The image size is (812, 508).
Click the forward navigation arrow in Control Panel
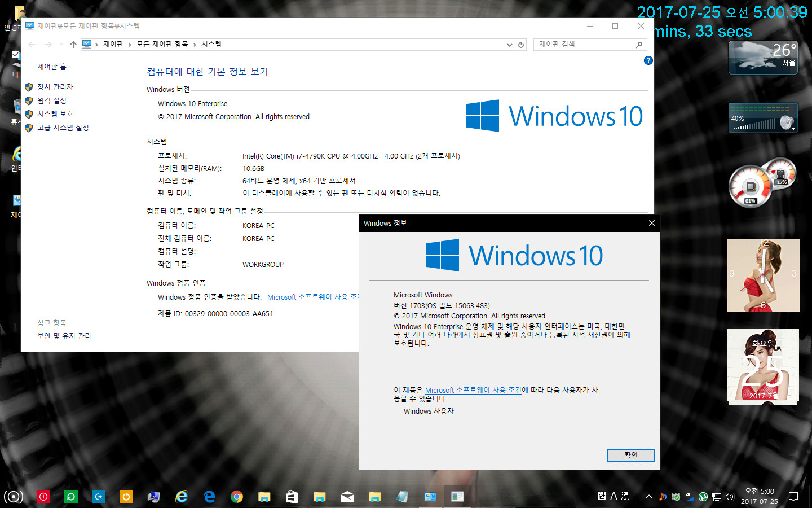[48, 45]
